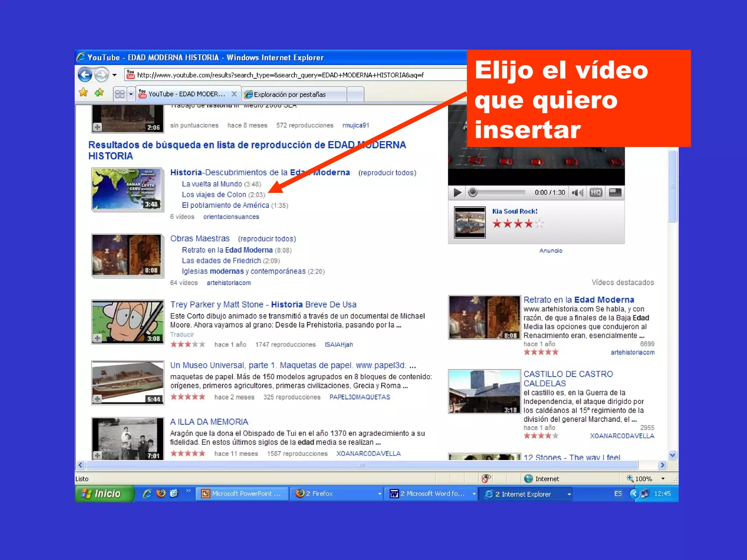The width and height of the screenshot is (747, 560).
Task: Click the address bar URL field
Action: [295, 75]
